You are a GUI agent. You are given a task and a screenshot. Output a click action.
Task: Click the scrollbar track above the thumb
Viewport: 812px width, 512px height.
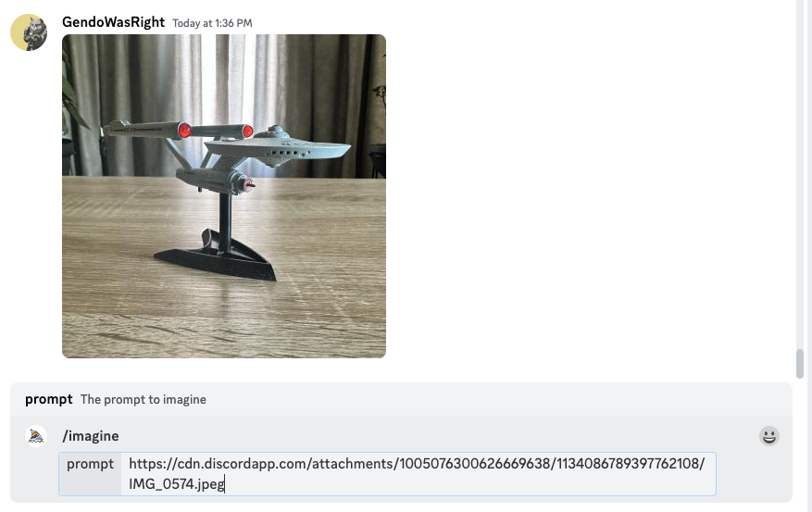[800, 171]
